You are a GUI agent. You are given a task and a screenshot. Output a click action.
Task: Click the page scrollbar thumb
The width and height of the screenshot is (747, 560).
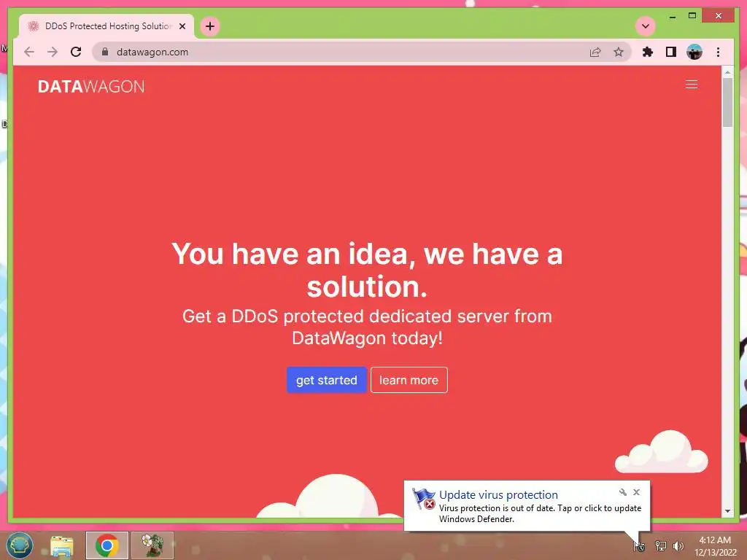click(x=727, y=102)
